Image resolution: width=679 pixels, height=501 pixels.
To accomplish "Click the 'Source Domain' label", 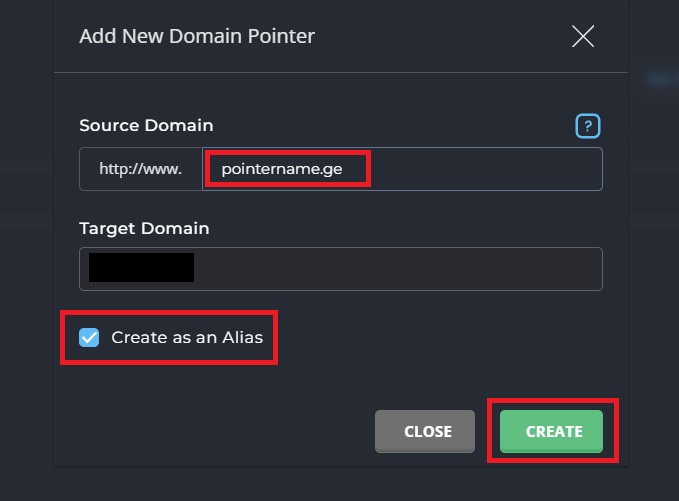I will pyautogui.click(x=146, y=126).
